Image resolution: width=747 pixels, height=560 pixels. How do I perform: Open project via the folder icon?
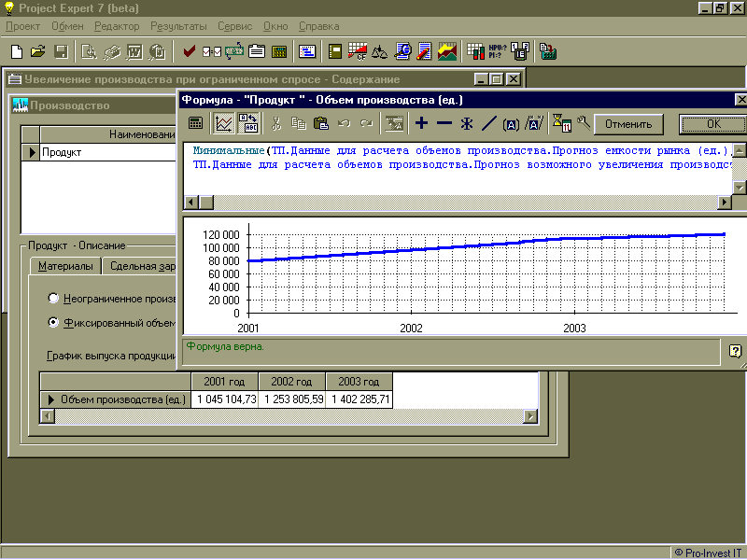[38, 51]
